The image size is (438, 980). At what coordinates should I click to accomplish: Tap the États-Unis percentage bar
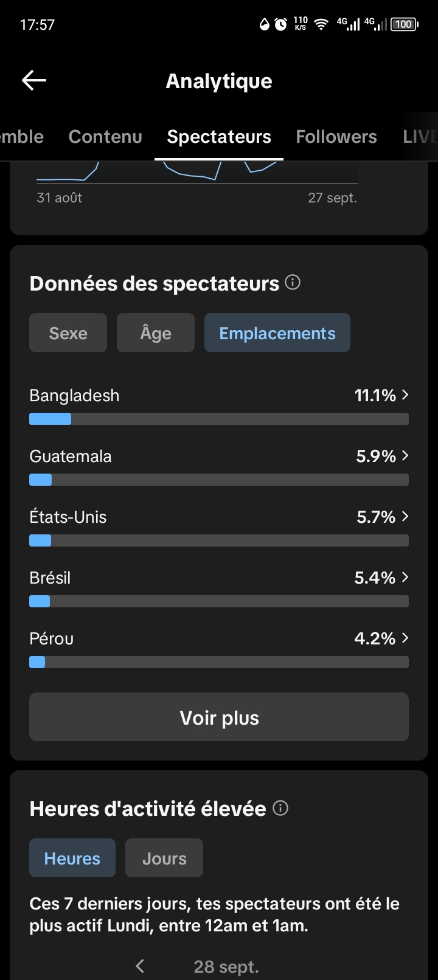219,540
